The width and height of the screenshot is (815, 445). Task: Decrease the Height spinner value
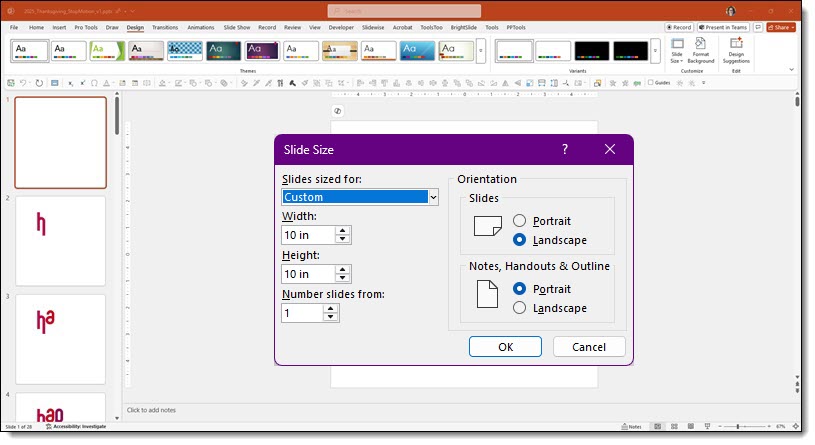point(344,278)
